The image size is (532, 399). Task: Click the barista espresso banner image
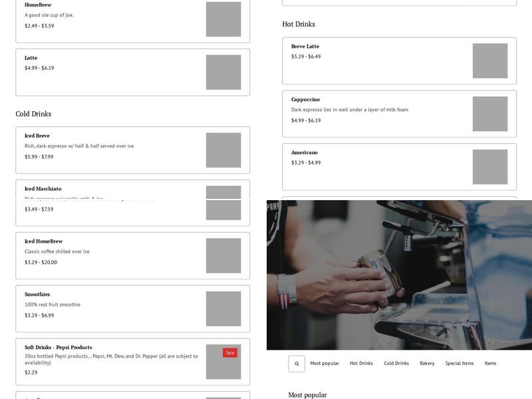pos(399,275)
